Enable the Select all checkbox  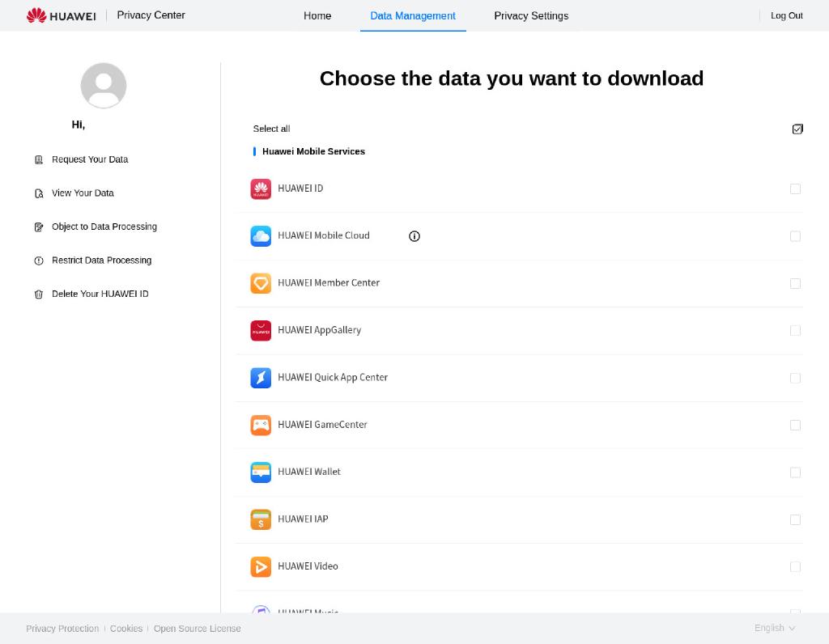tap(797, 129)
